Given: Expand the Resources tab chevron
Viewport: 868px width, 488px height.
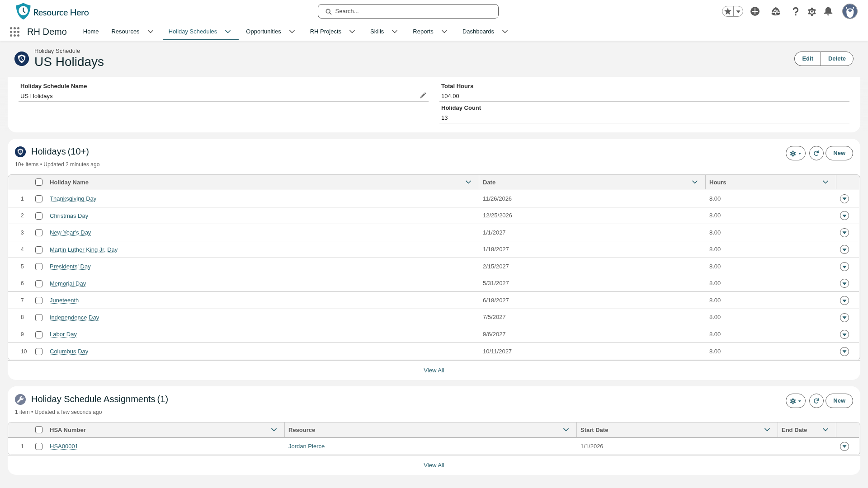Looking at the screenshot, I should (x=151, y=32).
